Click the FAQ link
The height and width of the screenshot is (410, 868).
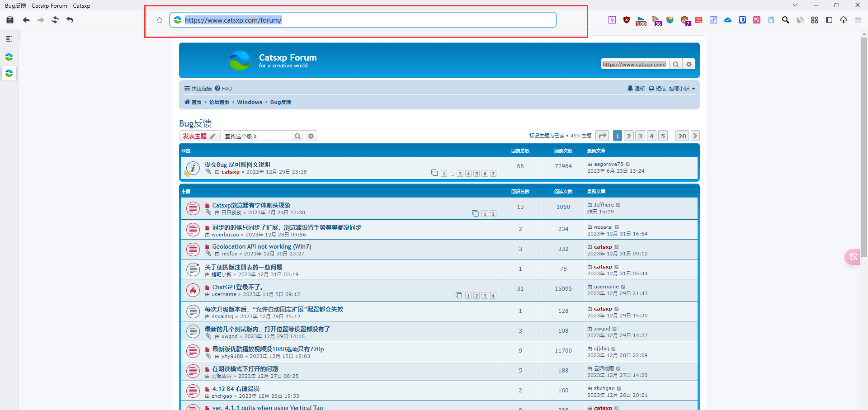223,89
